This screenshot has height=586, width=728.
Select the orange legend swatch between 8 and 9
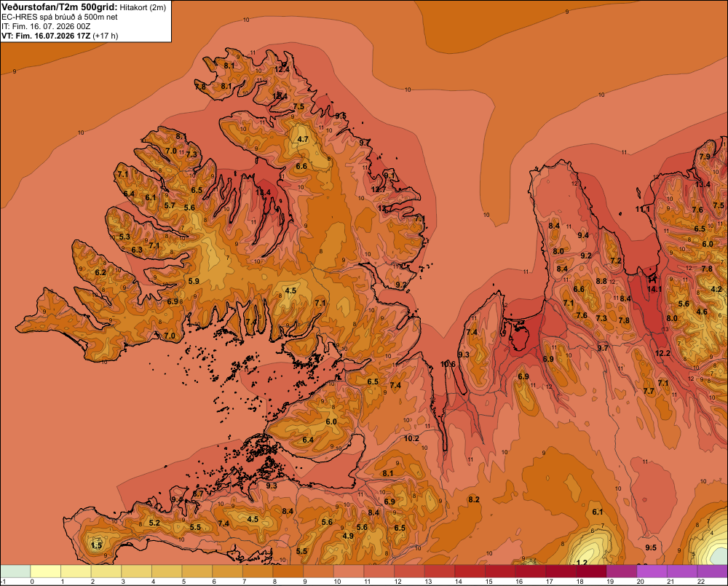[288, 571]
